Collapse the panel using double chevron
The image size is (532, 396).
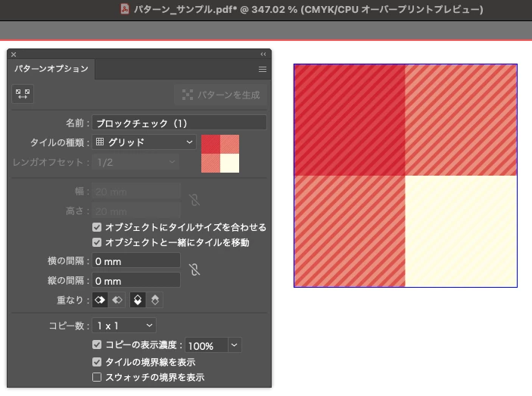pyautogui.click(x=263, y=55)
